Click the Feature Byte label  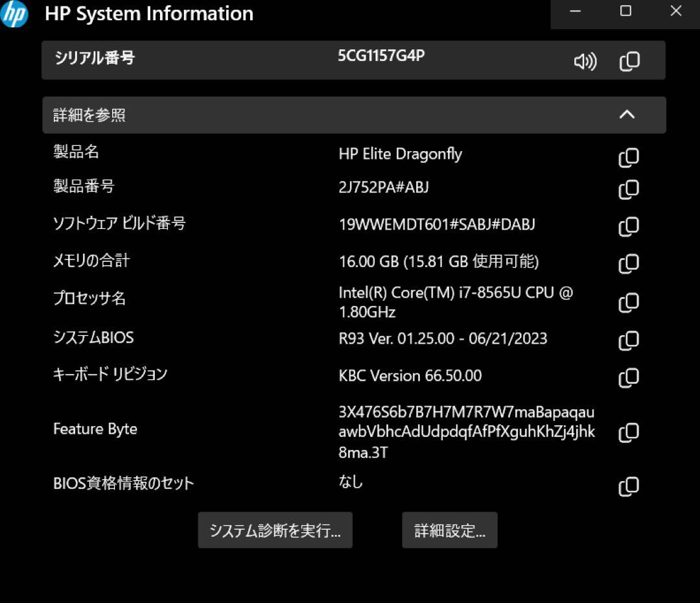coord(95,429)
